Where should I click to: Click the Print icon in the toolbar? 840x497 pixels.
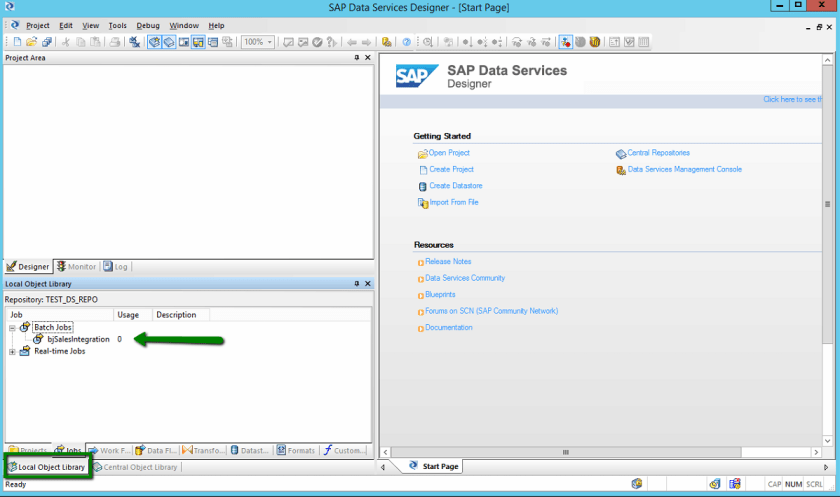pos(115,42)
